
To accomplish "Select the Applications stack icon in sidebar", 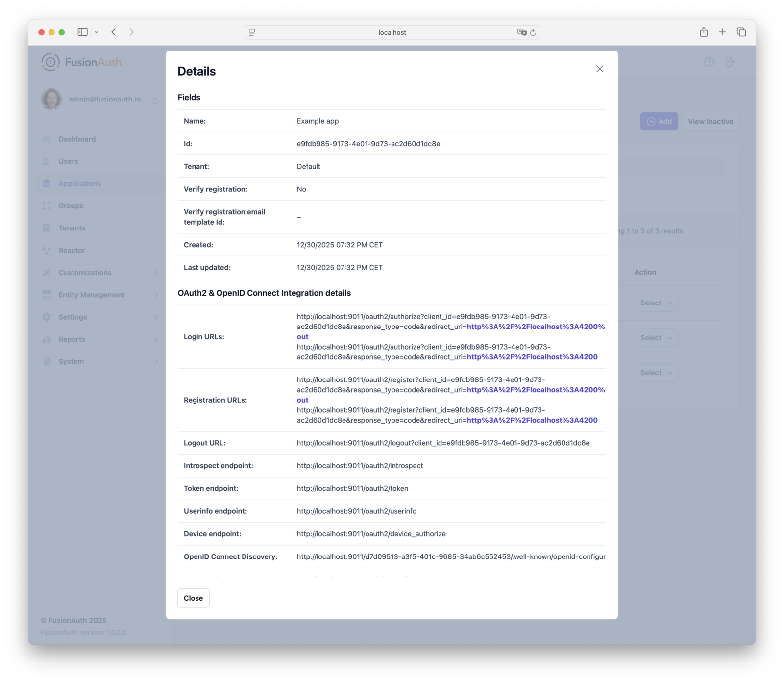I will pyautogui.click(x=47, y=183).
